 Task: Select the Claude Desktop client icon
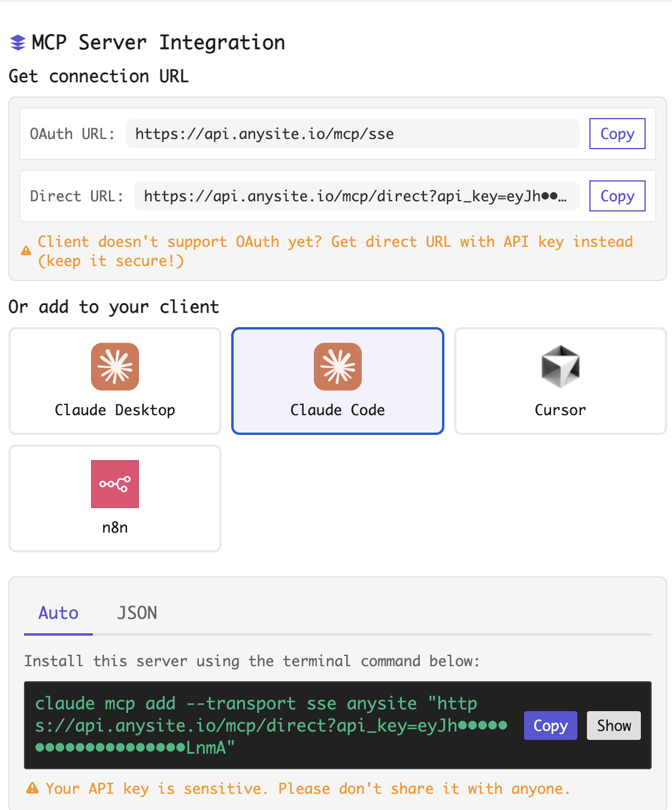point(114,367)
